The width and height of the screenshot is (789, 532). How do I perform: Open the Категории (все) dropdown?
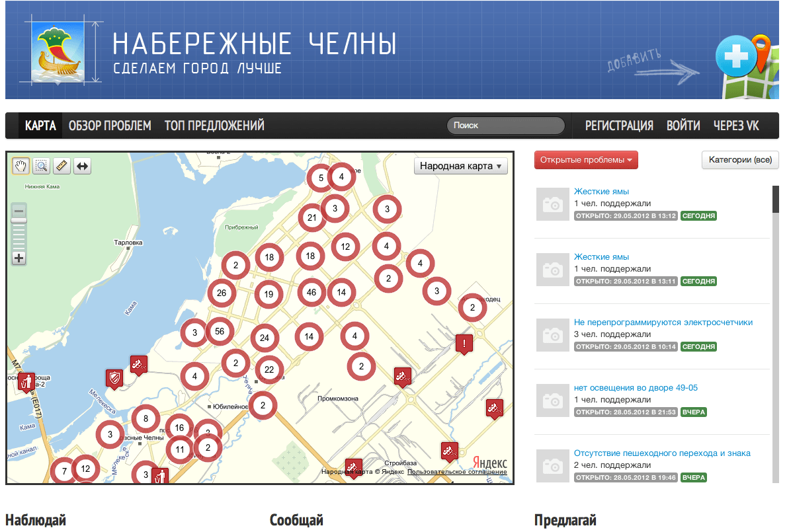coord(740,160)
